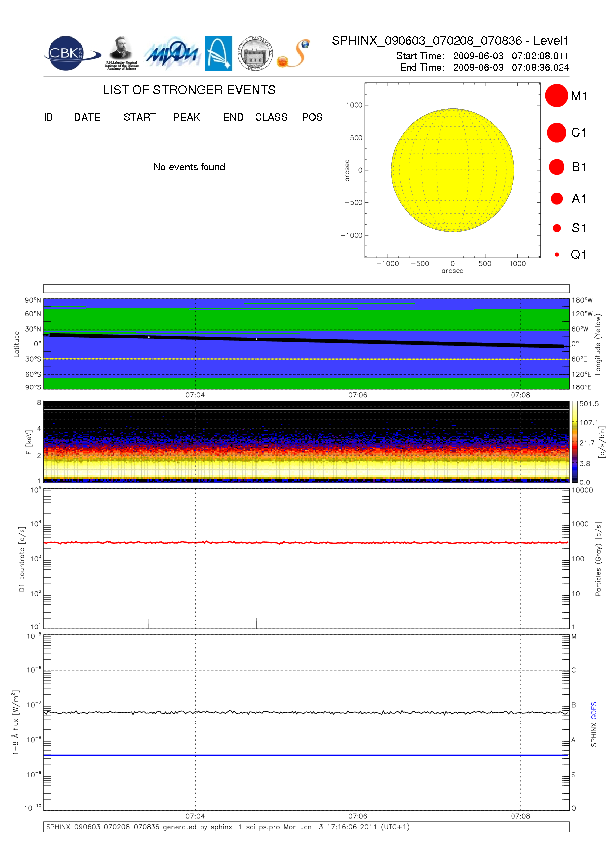The width and height of the screenshot is (614, 868).
Task: Click the circular observatory seal logo
Action: click(x=255, y=53)
